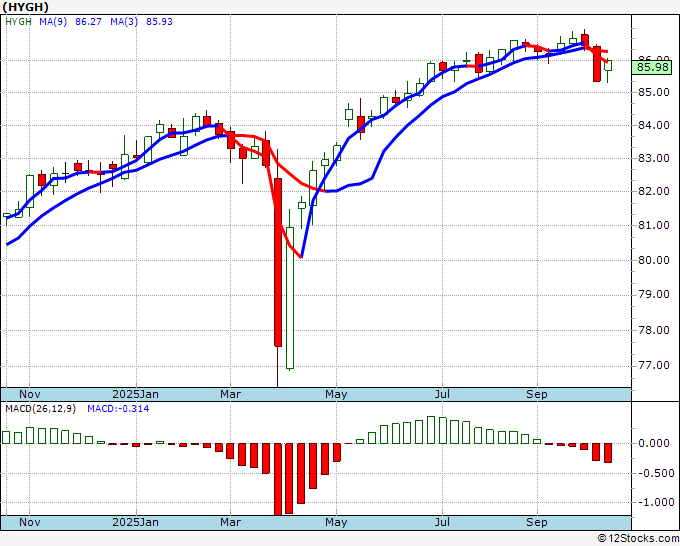This screenshot has width=680, height=546.
Task: Click the MA(9) legend label
Action: (53, 21)
